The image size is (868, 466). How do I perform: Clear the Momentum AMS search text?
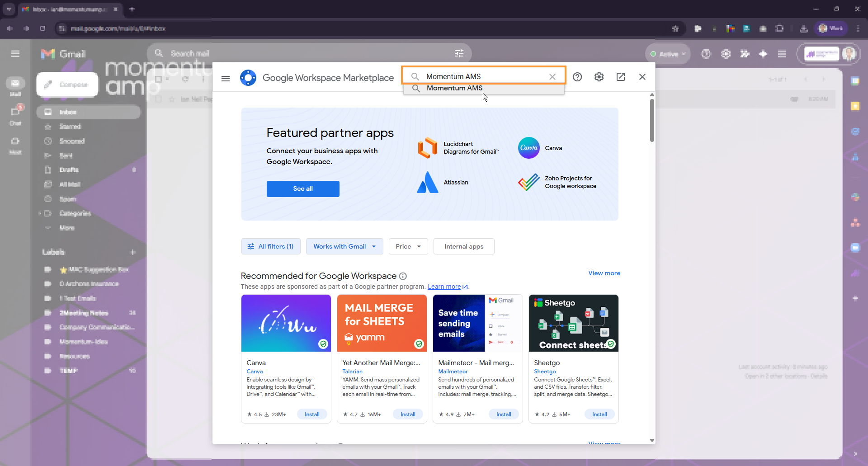[x=552, y=77]
